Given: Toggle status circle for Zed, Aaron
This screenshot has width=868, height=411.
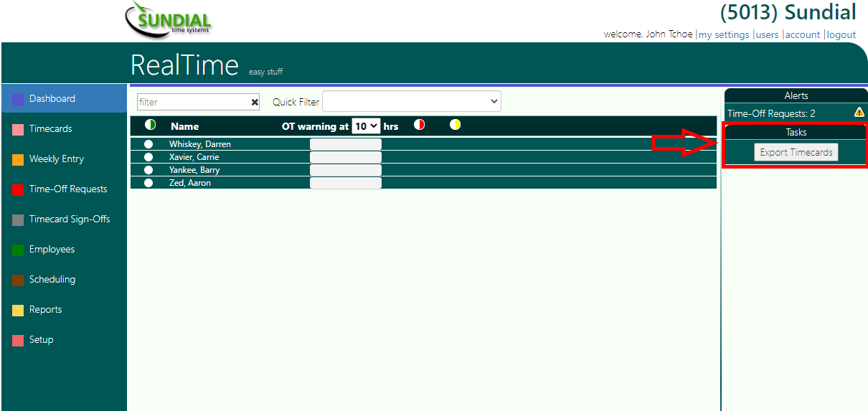Looking at the screenshot, I should (x=148, y=183).
